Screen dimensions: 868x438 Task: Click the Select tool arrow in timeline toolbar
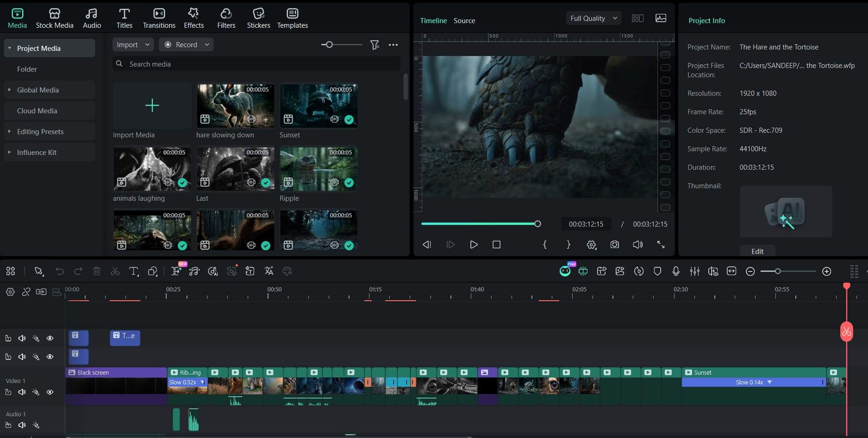(39, 271)
